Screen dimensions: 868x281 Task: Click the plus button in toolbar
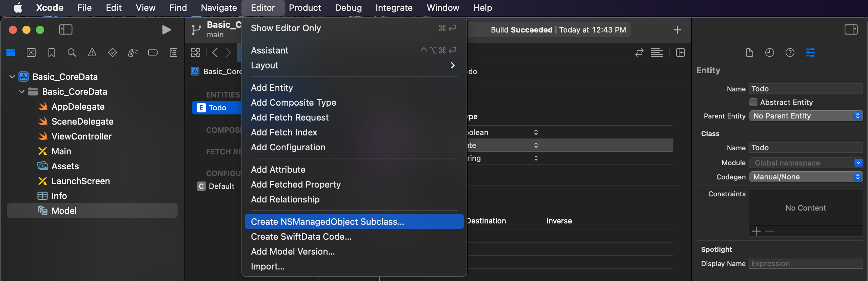pos(677,30)
